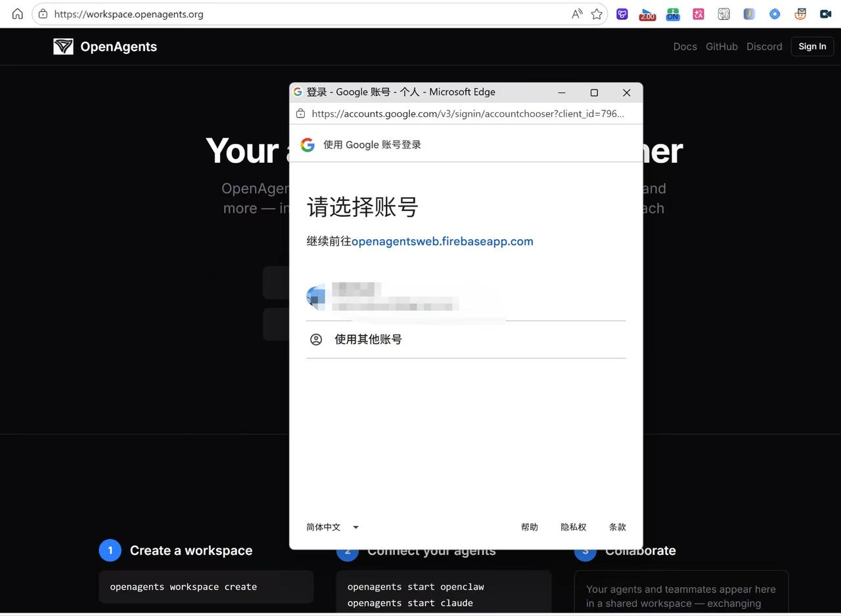Click the popup's address lock icon
841x616 pixels.
coord(300,114)
